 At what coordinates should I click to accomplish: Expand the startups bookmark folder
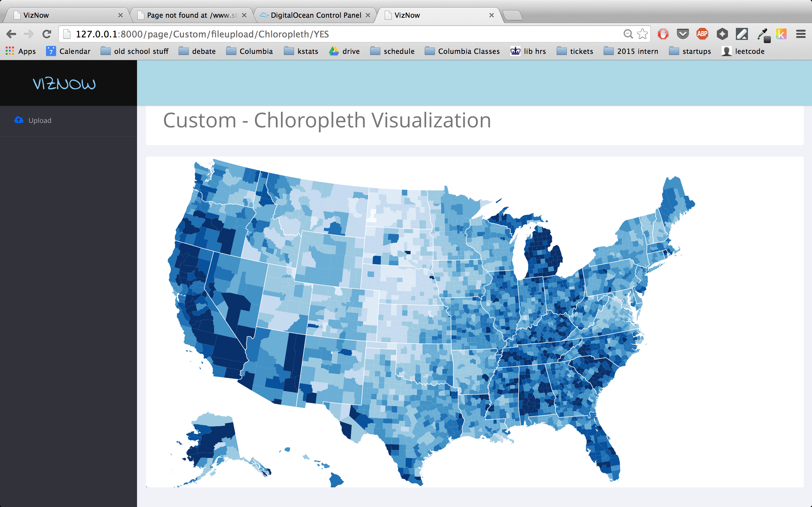(690, 51)
